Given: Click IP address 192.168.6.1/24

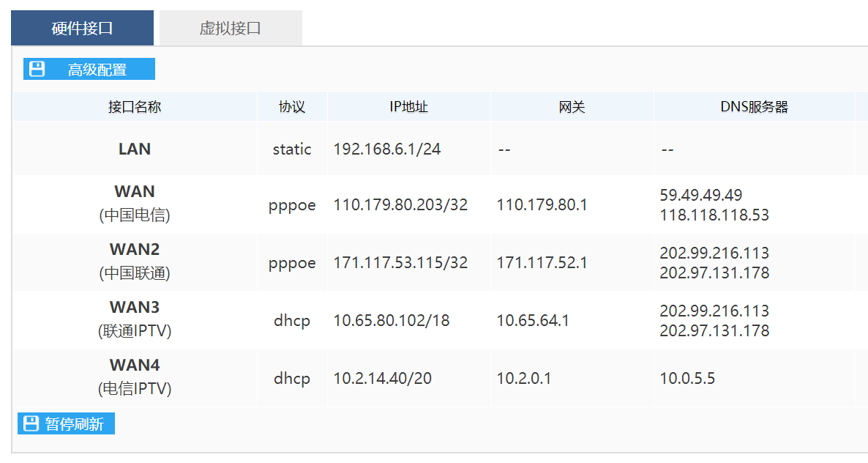Looking at the screenshot, I should (387, 149).
